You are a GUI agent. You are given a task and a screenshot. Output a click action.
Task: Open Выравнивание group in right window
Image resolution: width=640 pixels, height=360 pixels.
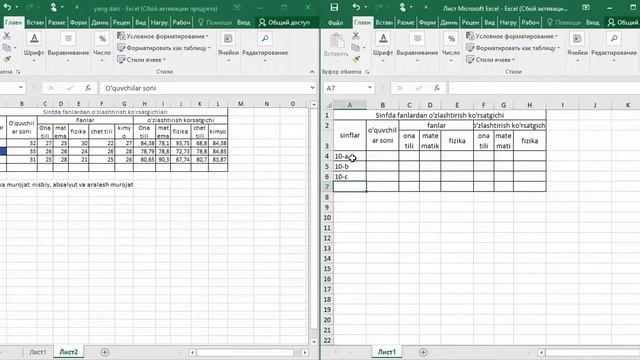click(x=417, y=47)
